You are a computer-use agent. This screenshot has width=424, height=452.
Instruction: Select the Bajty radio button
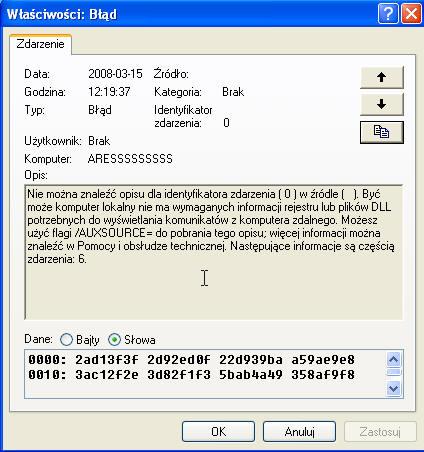point(66,340)
